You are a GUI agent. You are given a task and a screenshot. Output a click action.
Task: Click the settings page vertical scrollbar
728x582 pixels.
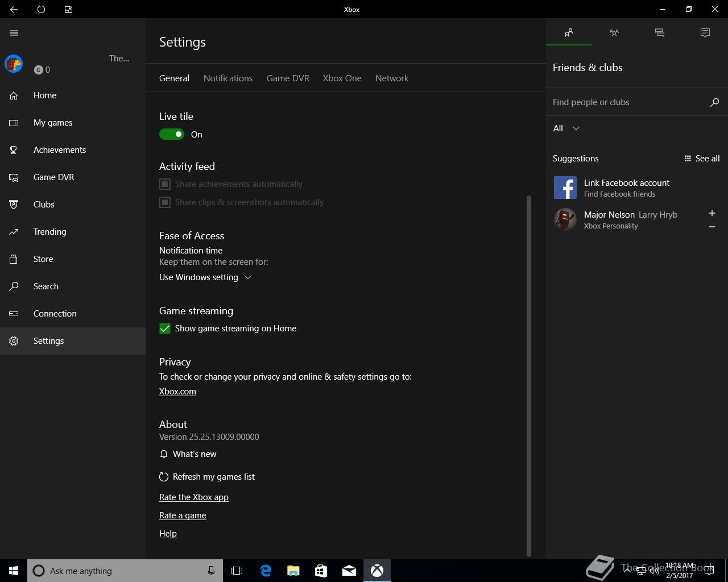click(529, 375)
